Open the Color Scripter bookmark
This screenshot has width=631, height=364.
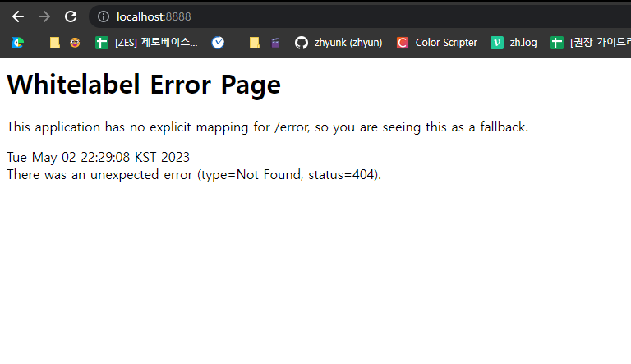[x=436, y=42]
